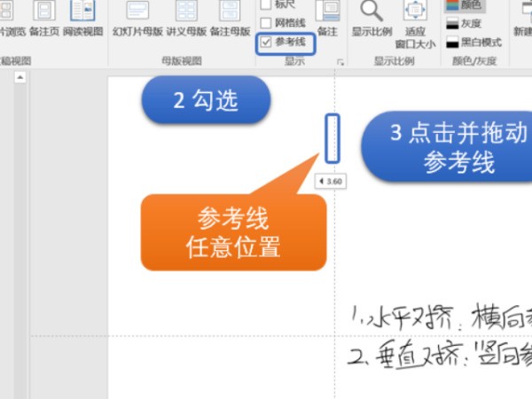
Task: Click the vertical guide position label 3.60
Action: (x=331, y=182)
